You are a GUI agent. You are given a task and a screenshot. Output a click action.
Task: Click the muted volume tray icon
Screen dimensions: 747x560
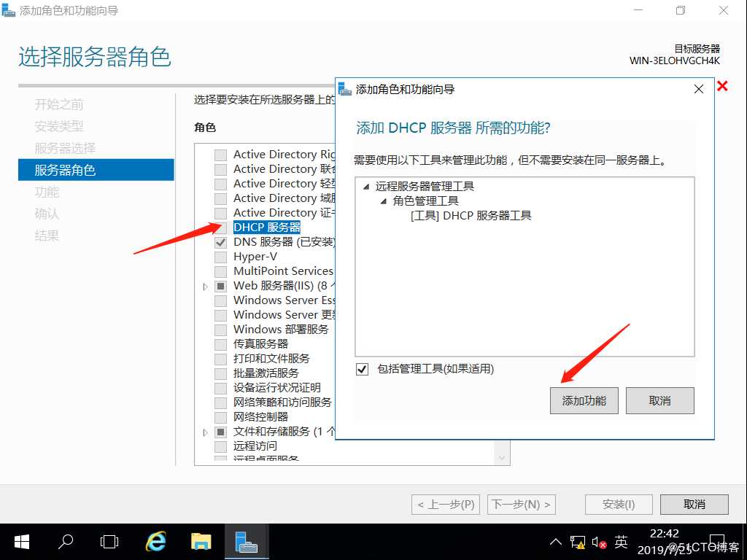(599, 542)
